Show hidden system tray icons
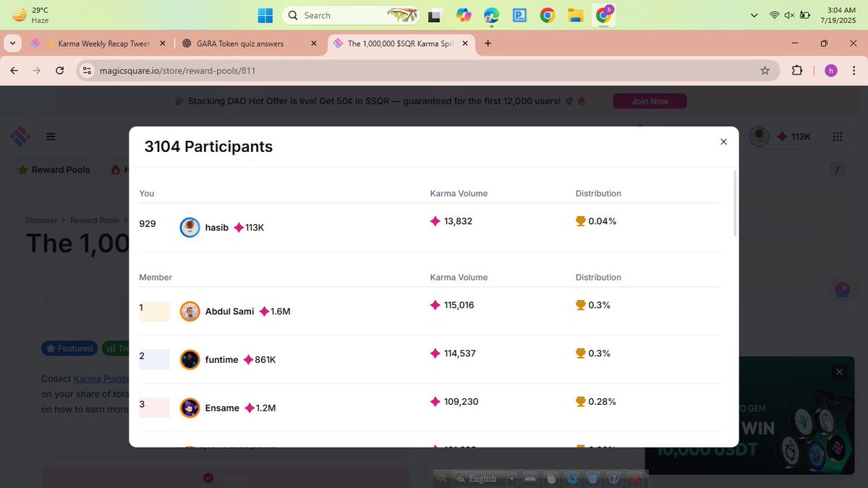The width and height of the screenshot is (868, 488). pos(754,15)
